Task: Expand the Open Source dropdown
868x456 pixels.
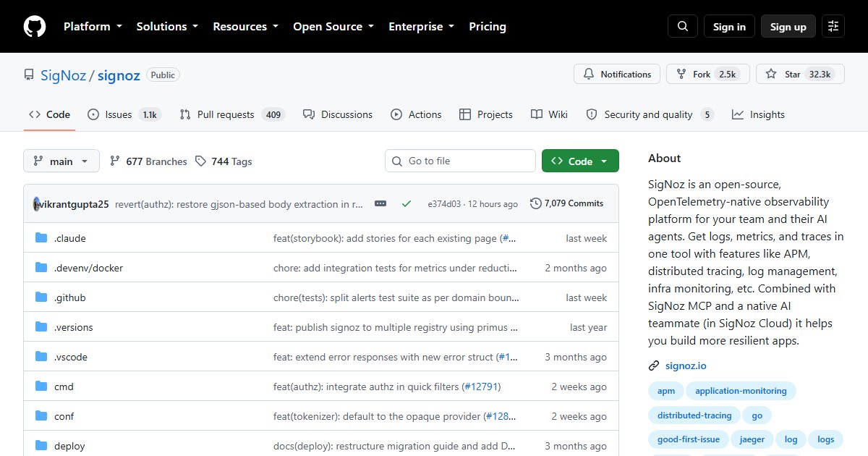Action: [x=333, y=27]
